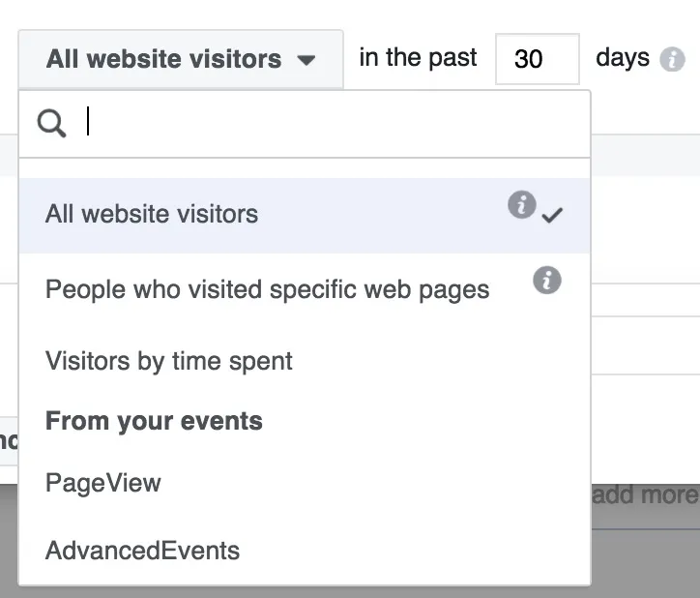Choose the AdvancedEvents event option
Viewport: 700px width, 598px height.
(142, 551)
